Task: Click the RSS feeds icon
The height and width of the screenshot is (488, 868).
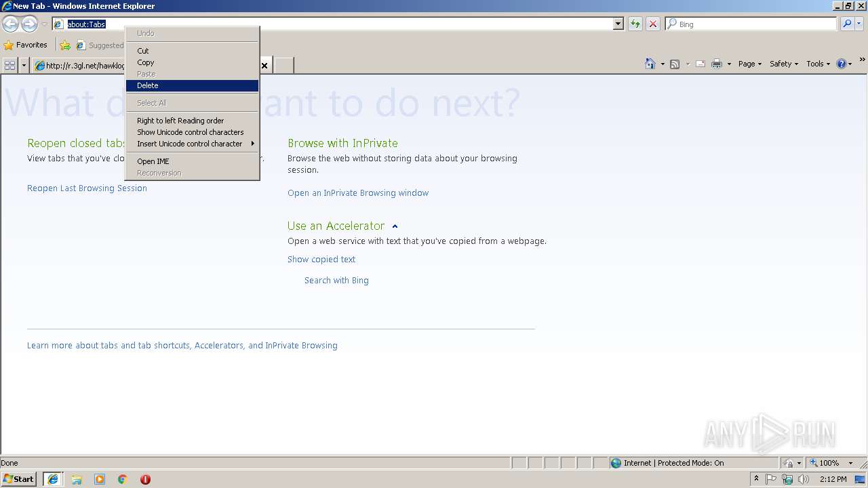Action: [675, 64]
